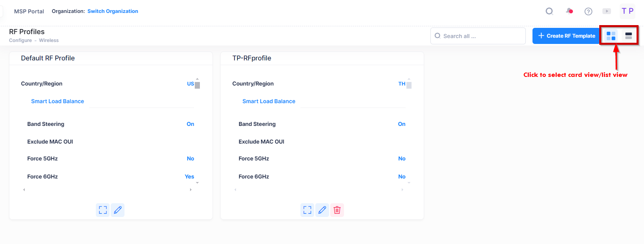
Task: Expand Default RF Profile to full view
Action: pos(102,210)
